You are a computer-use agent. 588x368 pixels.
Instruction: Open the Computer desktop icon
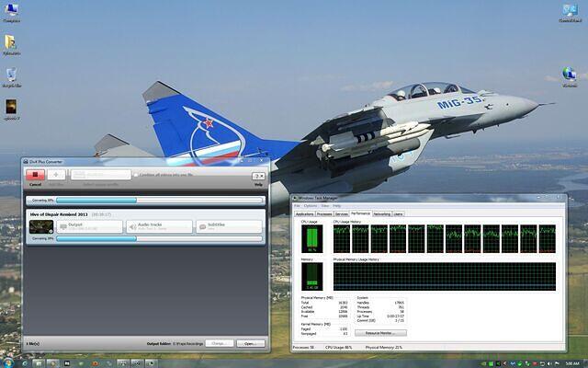coord(12,12)
